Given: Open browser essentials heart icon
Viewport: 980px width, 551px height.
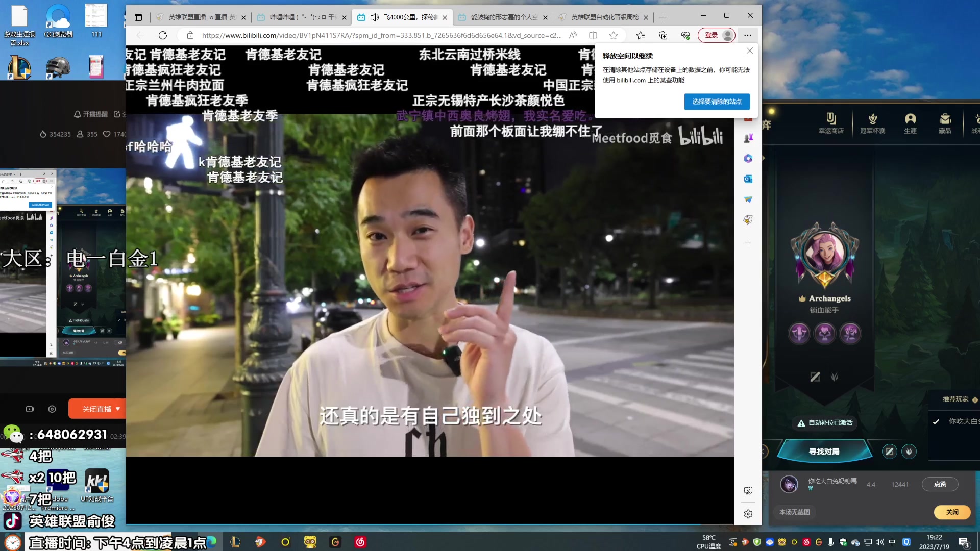Looking at the screenshot, I should (685, 35).
